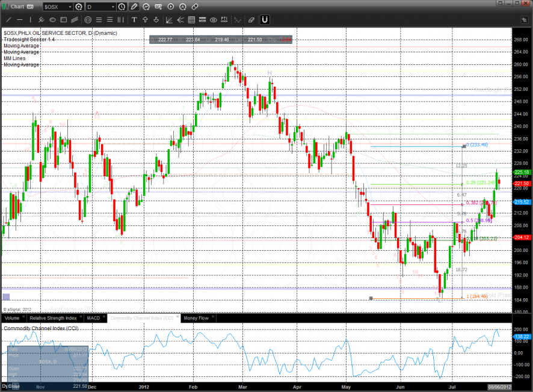Click the Volume study tab

[12, 317]
